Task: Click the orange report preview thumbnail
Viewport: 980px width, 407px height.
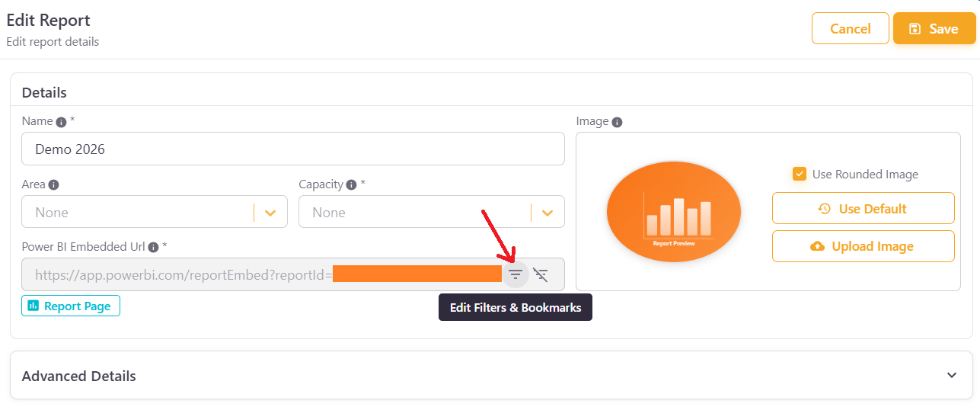Action: pyautogui.click(x=673, y=211)
